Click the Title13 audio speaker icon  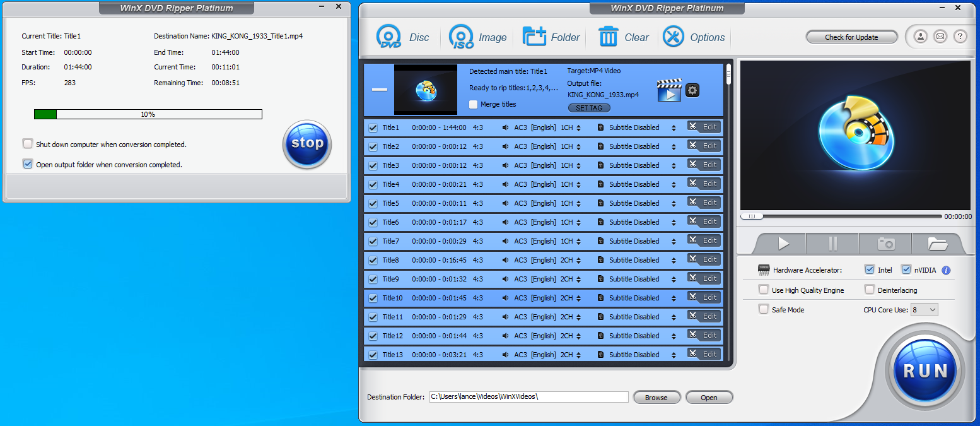click(x=506, y=355)
